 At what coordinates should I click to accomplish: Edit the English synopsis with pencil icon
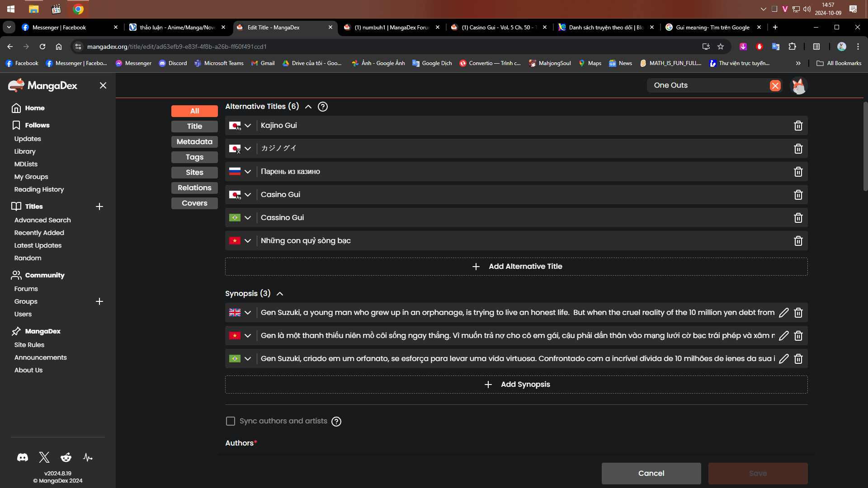point(783,313)
